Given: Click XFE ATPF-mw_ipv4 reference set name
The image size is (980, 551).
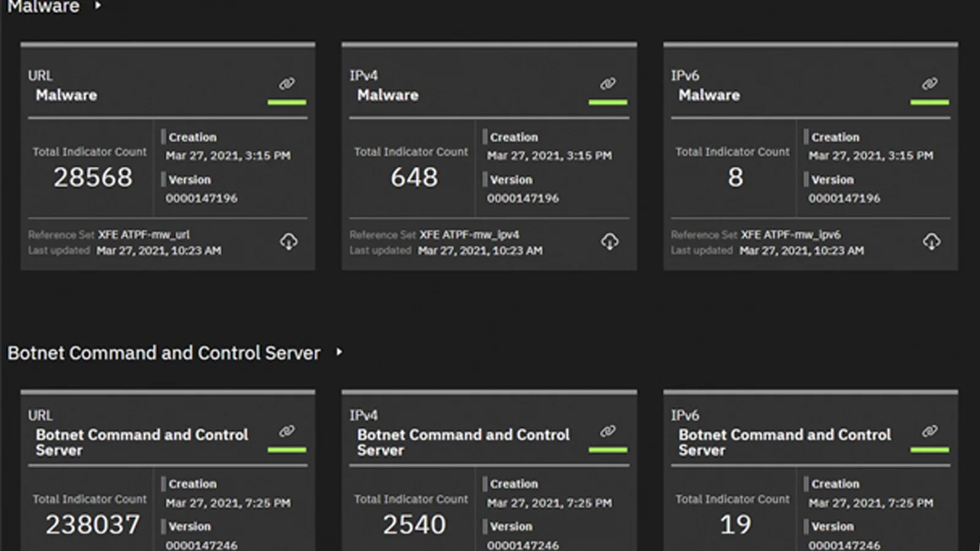Looking at the screenshot, I should [469, 234].
